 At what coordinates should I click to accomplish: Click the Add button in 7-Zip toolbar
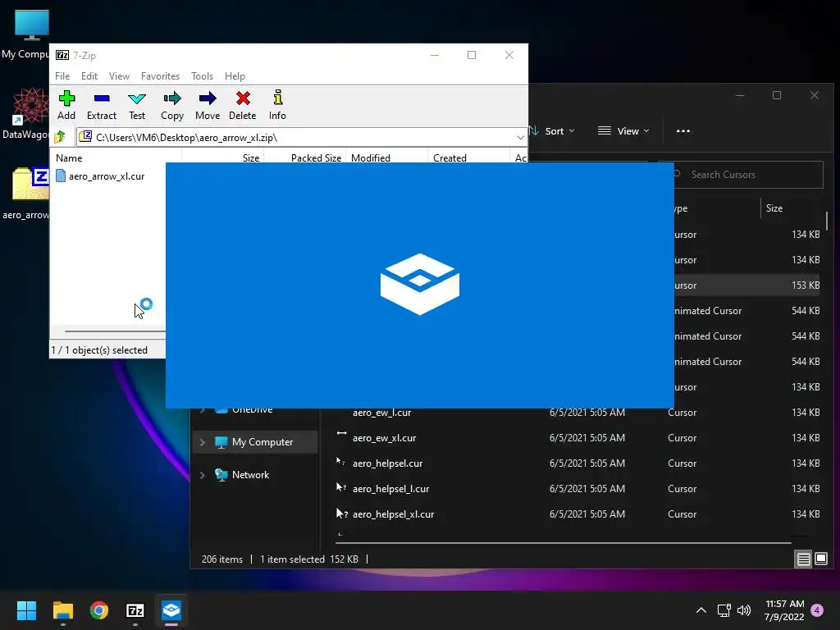tap(66, 105)
